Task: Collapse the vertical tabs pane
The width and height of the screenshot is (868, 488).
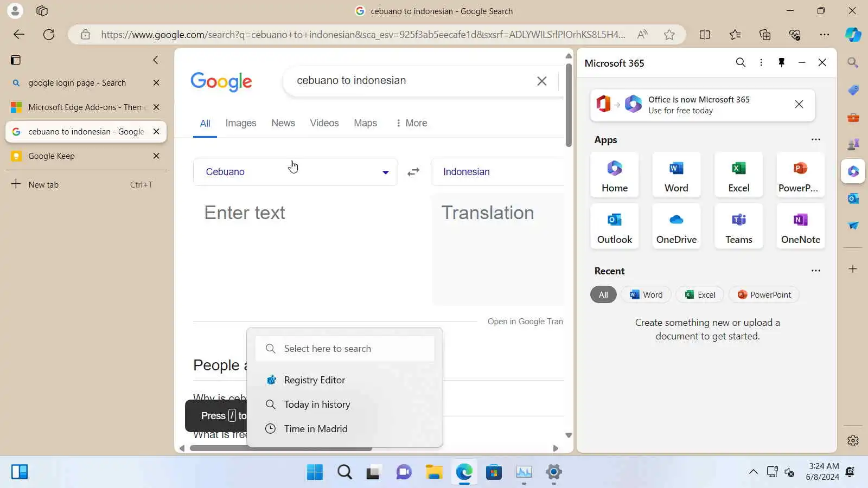Action: pyautogui.click(x=156, y=60)
